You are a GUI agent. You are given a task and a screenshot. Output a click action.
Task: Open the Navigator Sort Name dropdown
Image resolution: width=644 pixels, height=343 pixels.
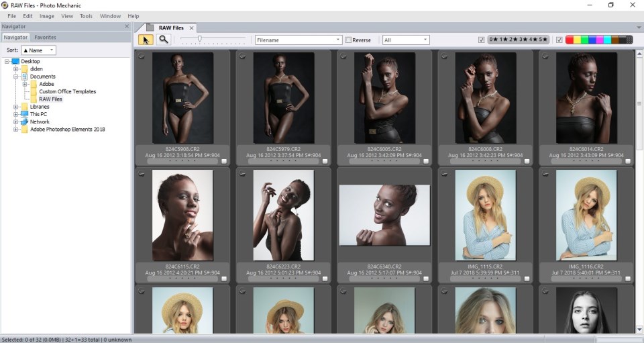38,50
